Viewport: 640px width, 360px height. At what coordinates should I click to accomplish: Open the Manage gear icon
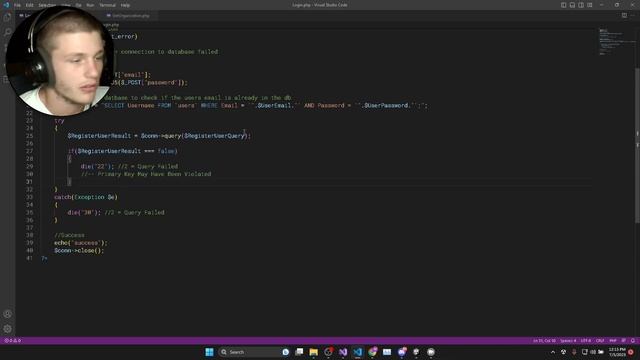(x=7, y=329)
